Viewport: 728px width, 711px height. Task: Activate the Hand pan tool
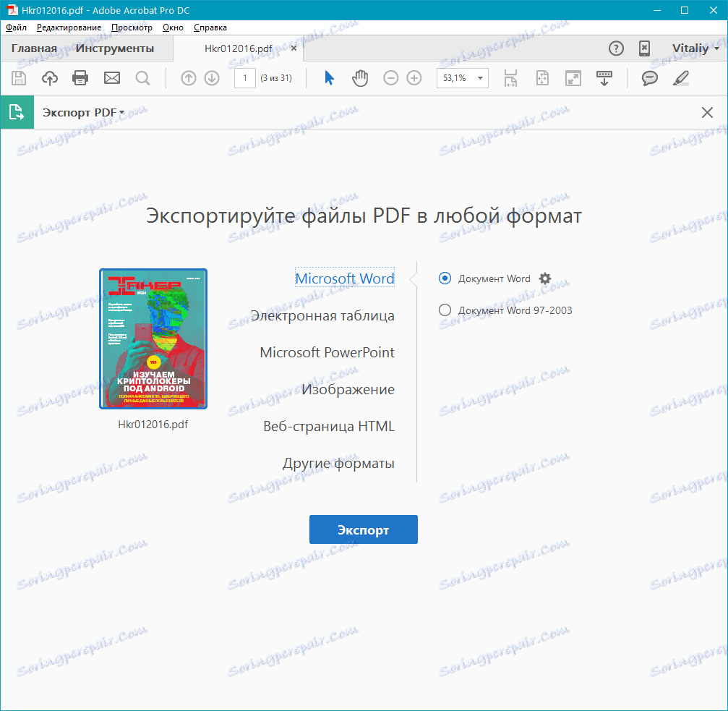click(360, 78)
